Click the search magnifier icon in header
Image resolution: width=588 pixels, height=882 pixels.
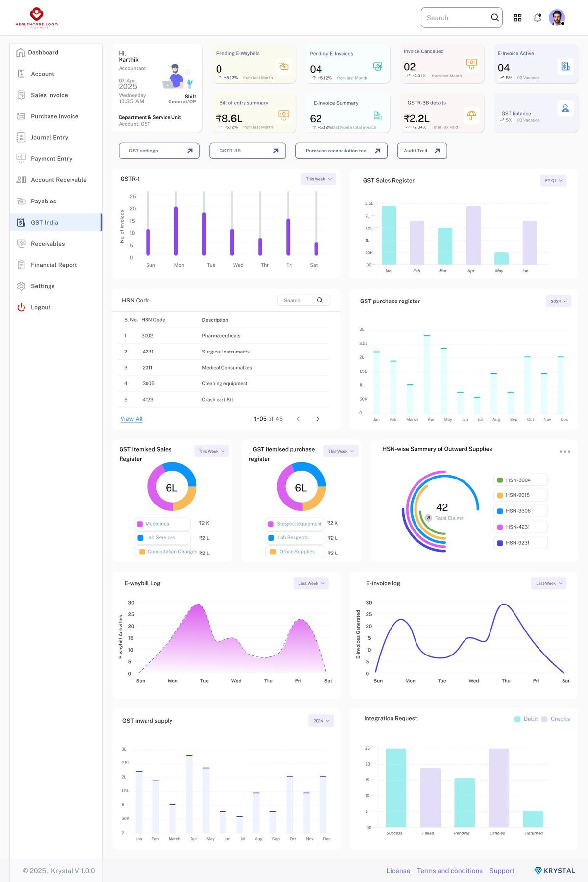pyautogui.click(x=495, y=18)
